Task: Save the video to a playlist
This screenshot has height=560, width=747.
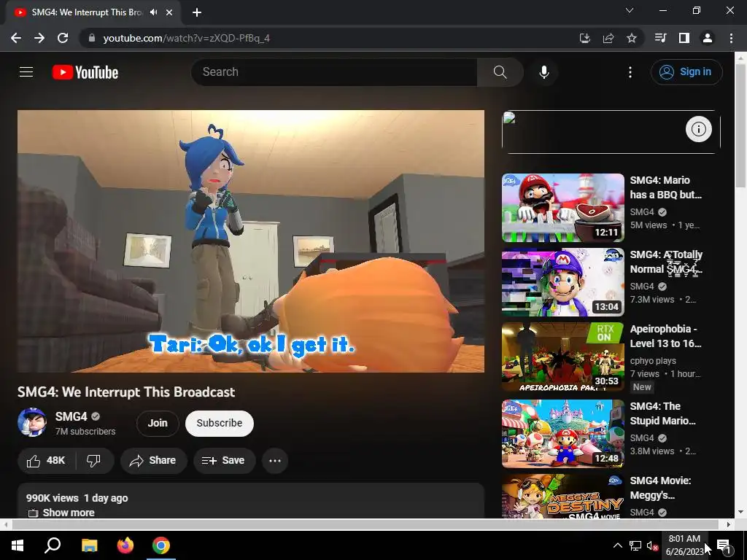Action: click(x=224, y=461)
